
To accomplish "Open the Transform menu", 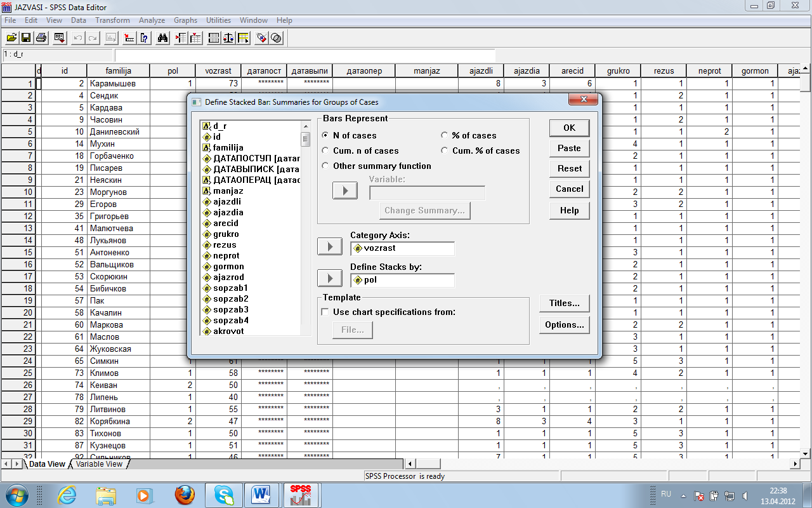I will (112, 20).
